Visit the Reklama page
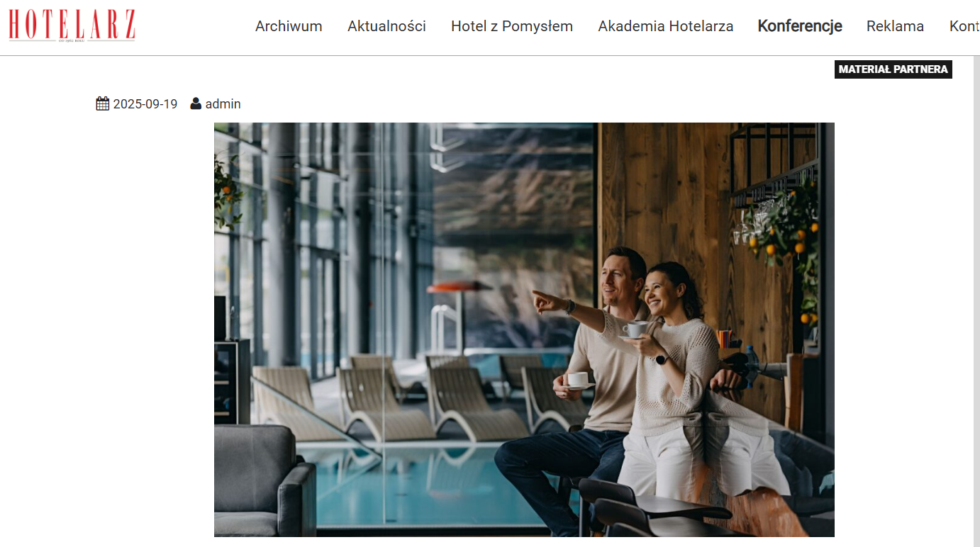Image resolution: width=980 pixels, height=547 pixels. [895, 26]
